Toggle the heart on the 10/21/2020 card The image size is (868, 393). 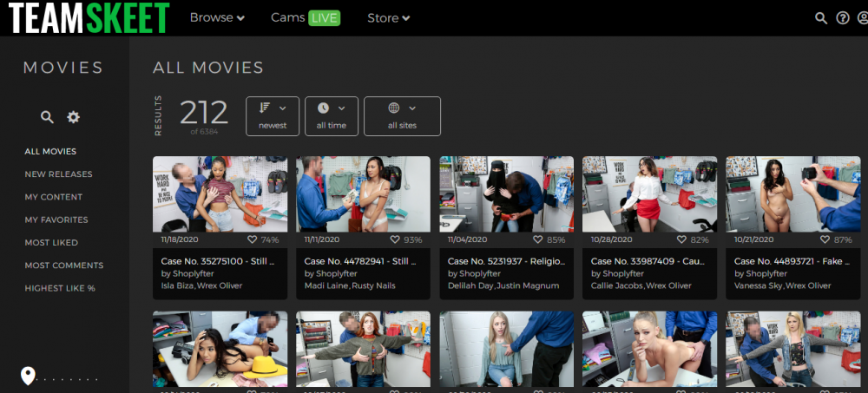825,239
